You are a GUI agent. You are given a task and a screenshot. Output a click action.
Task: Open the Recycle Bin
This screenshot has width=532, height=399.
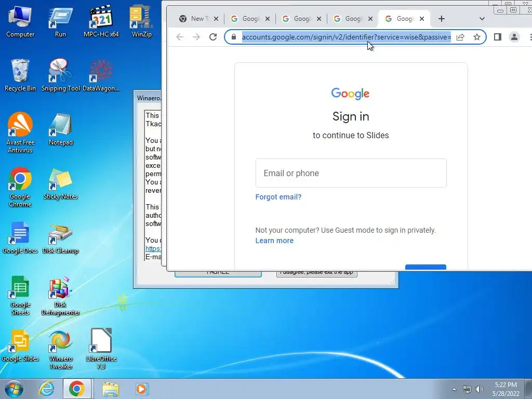tap(20, 75)
